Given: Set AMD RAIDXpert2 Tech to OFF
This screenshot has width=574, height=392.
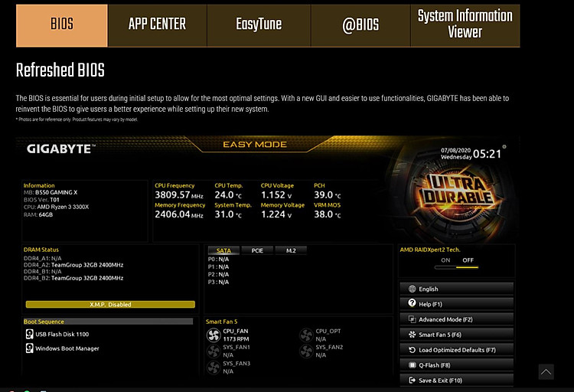Looking at the screenshot, I should point(468,260).
